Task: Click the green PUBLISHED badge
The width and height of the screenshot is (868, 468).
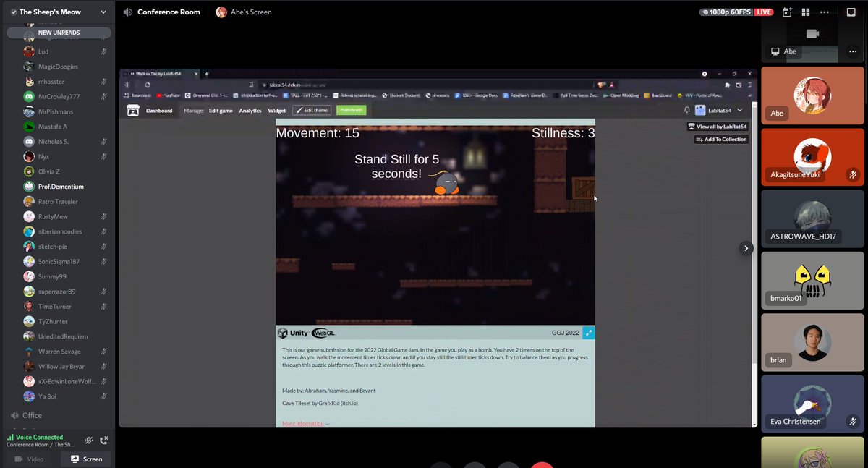Action: [352, 111]
